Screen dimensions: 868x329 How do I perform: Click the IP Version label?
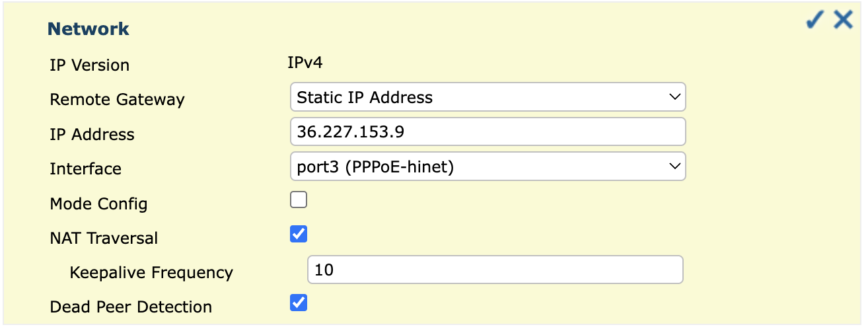(x=89, y=65)
